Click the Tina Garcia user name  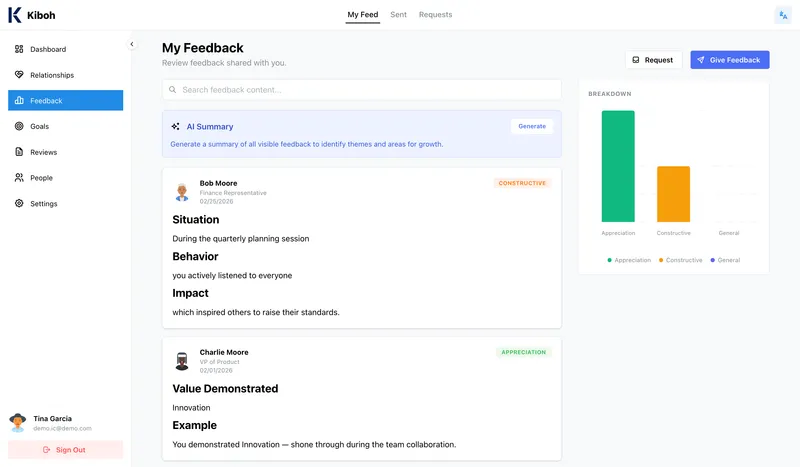coord(53,419)
